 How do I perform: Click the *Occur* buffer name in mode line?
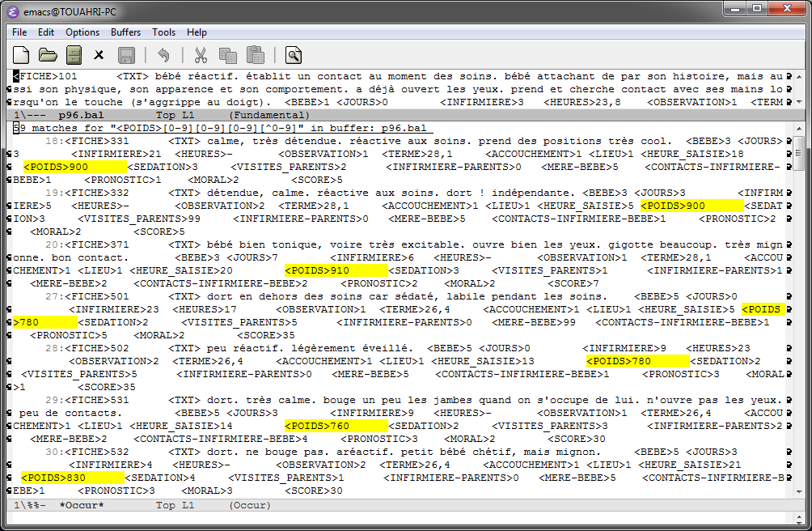(81, 505)
